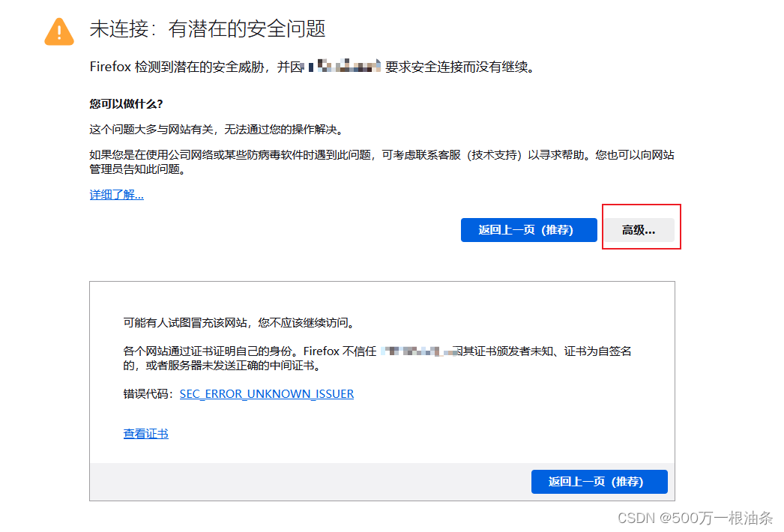Open the 详细了解... link
This screenshot has width=784, height=532.
pos(116,195)
